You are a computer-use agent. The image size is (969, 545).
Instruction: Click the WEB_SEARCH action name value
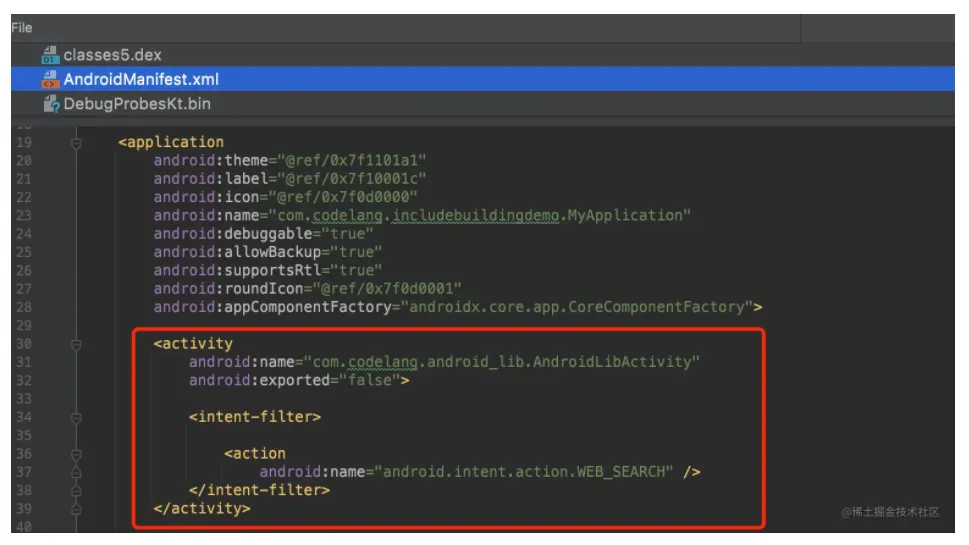tap(523, 472)
